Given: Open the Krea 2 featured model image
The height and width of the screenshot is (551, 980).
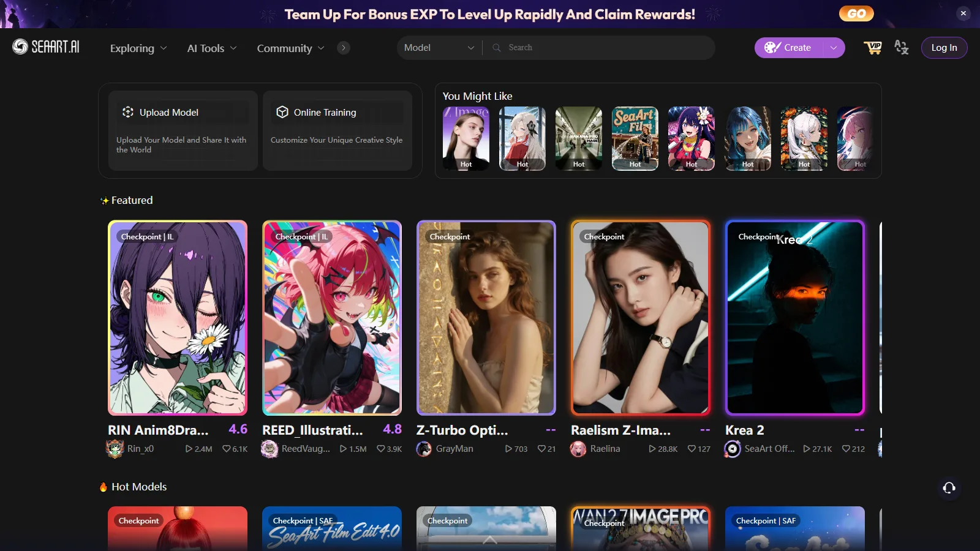Looking at the screenshot, I should 795,318.
